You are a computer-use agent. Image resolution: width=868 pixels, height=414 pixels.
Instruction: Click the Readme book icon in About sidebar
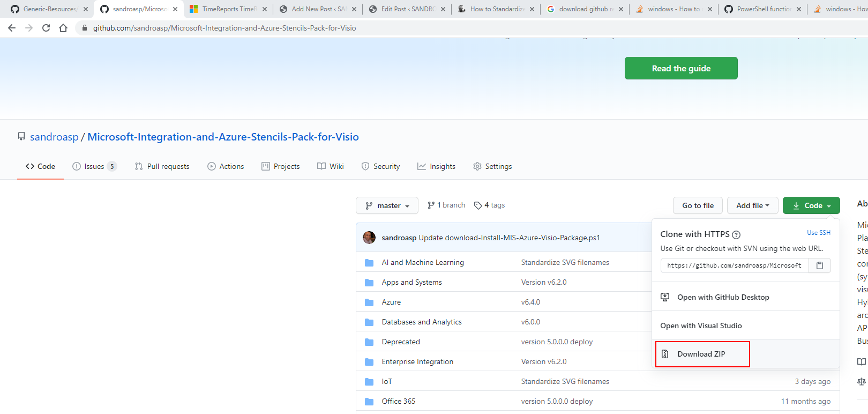(x=862, y=361)
